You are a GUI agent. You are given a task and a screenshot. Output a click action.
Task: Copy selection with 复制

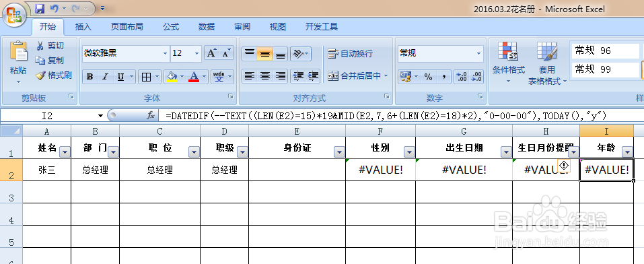(x=50, y=61)
